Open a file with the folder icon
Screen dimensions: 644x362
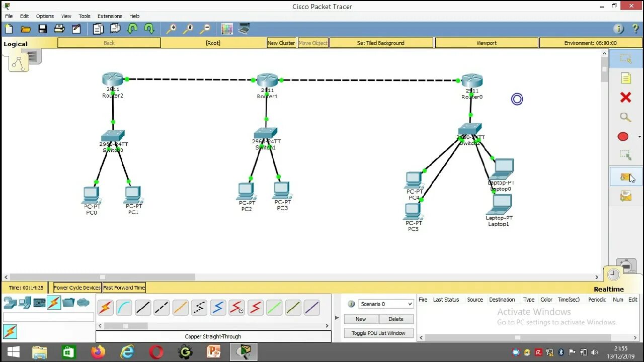pos(26,29)
